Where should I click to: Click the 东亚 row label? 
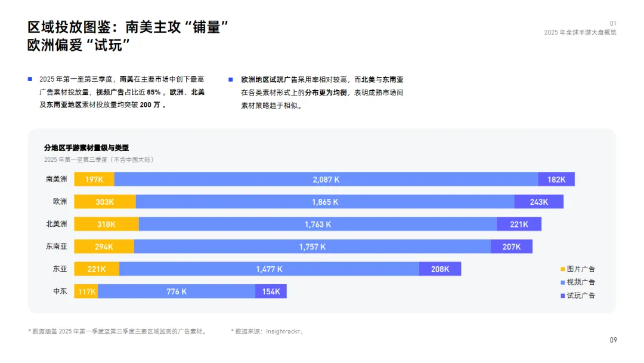60,269
